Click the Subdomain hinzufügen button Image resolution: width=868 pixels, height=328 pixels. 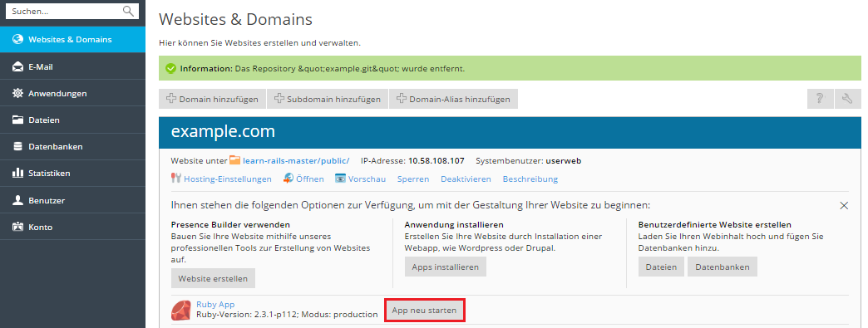pyautogui.click(x=328, y=99)
